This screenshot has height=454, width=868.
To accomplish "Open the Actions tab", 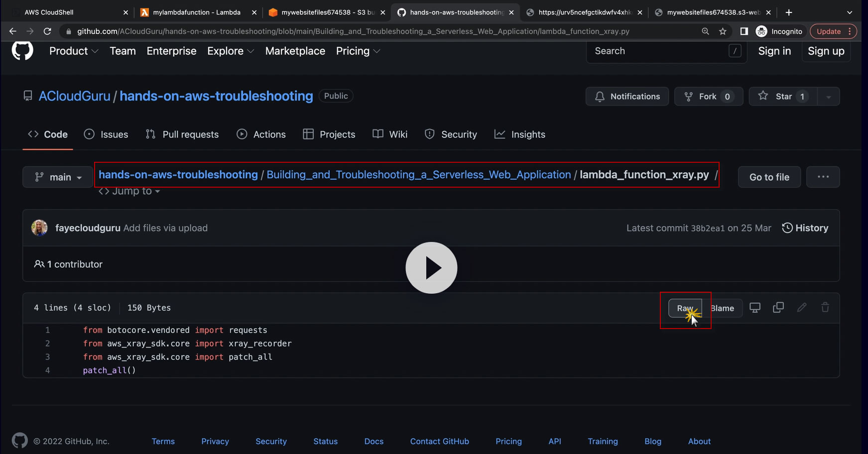I will [x=261, y=134].
